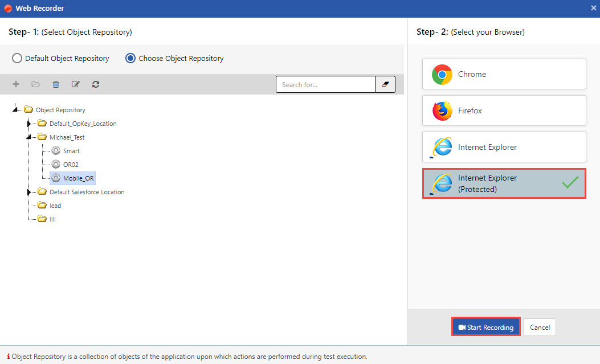
Task: Clear search using the eraser icon
Action: (385, 84)
